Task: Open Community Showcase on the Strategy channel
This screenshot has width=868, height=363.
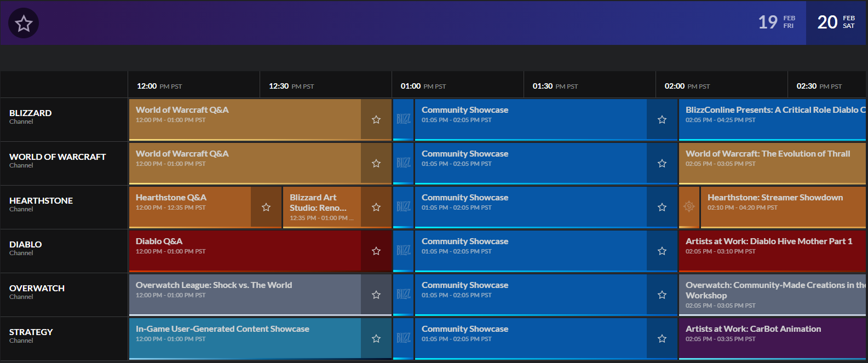Action: (x=531, y=338)
